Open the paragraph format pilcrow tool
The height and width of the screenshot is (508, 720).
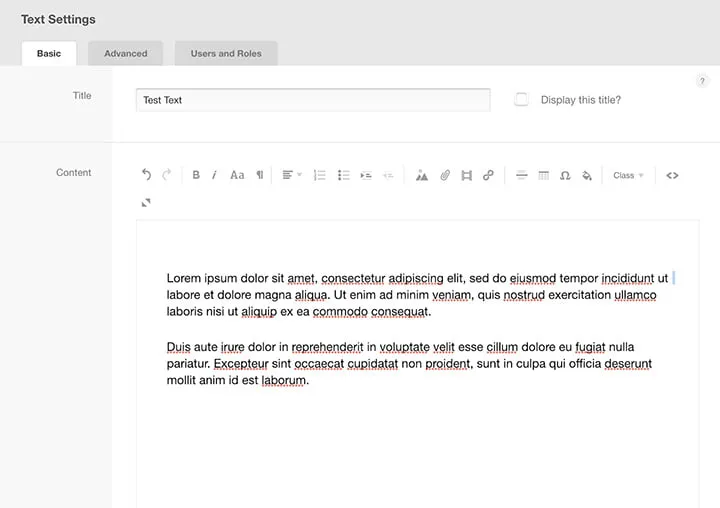pyautogui.click(x=260, y=175)
